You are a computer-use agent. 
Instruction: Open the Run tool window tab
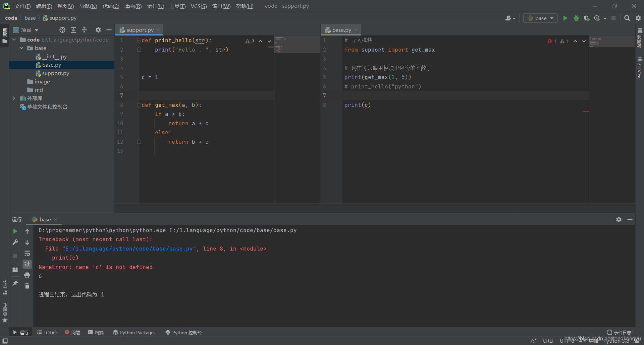pyautogui.click(x=21, y=333)
